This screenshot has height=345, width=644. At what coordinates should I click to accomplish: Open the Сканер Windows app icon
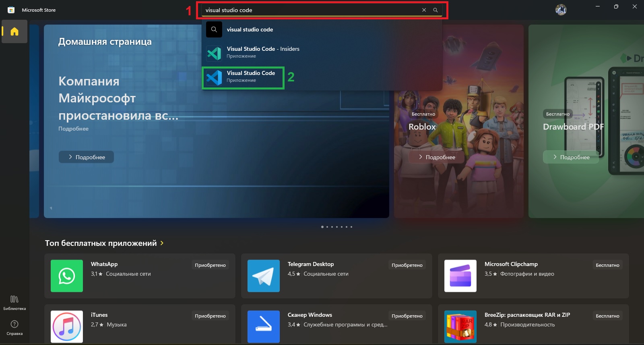[x=264, y=327]
